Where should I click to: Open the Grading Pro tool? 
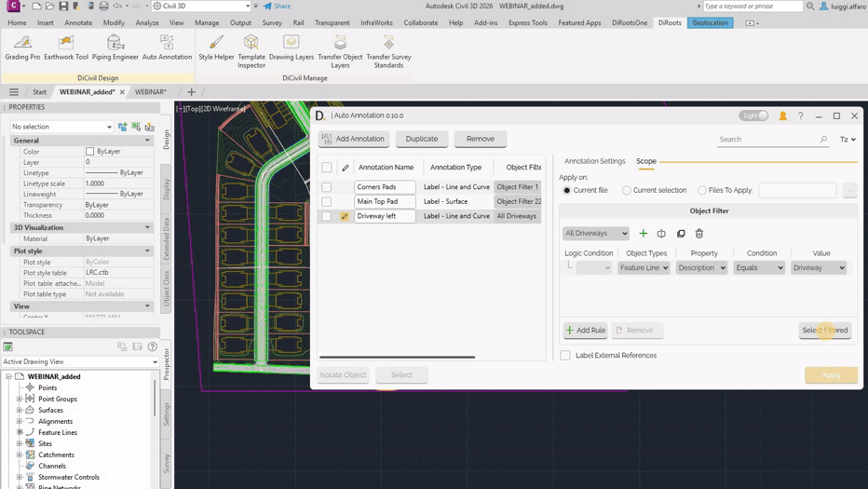click(22, 48)
